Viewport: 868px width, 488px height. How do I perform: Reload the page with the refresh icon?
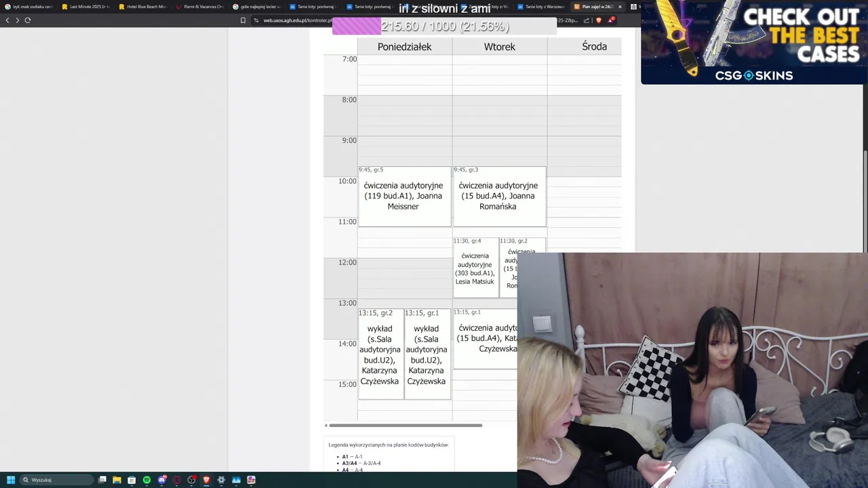tap(28, 20)
